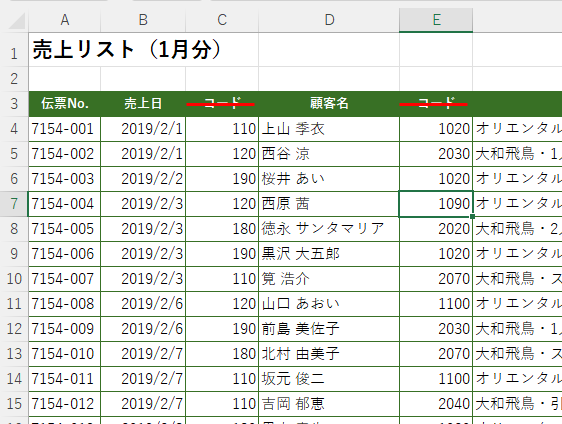Select column E header
562x424 pixels.
point(436,20)
